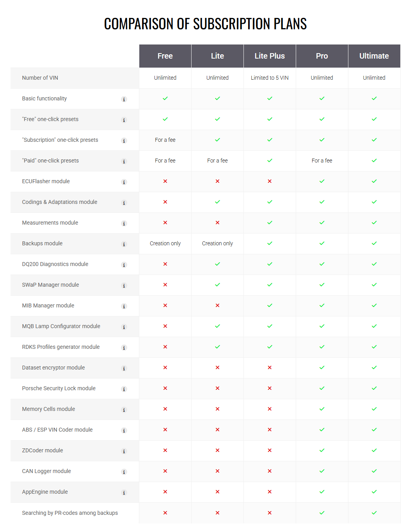
Task: Click the info icon for Dataset encryptor module
Action: click(x=124, y=368)
